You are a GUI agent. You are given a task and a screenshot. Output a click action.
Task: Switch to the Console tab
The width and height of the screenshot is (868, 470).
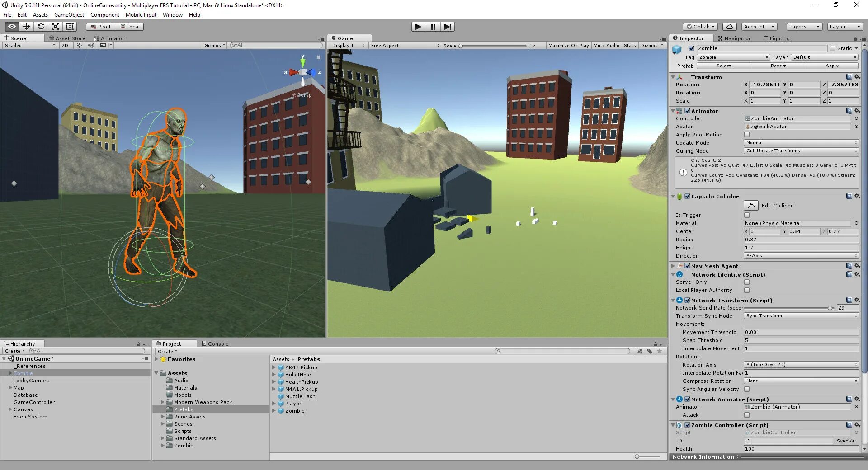pyautogui.click(x=215, y=343)
